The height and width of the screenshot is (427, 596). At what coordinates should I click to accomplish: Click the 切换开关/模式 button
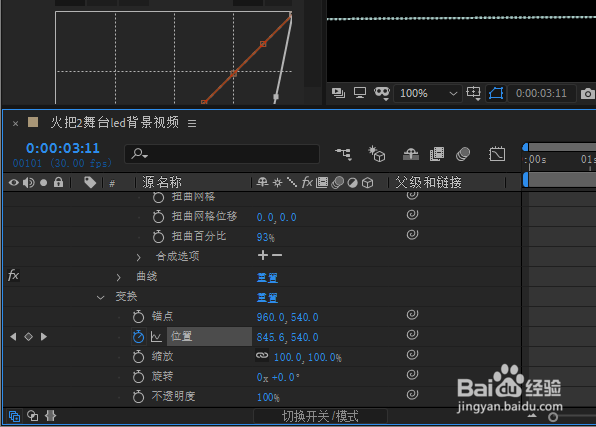(320, 416)
